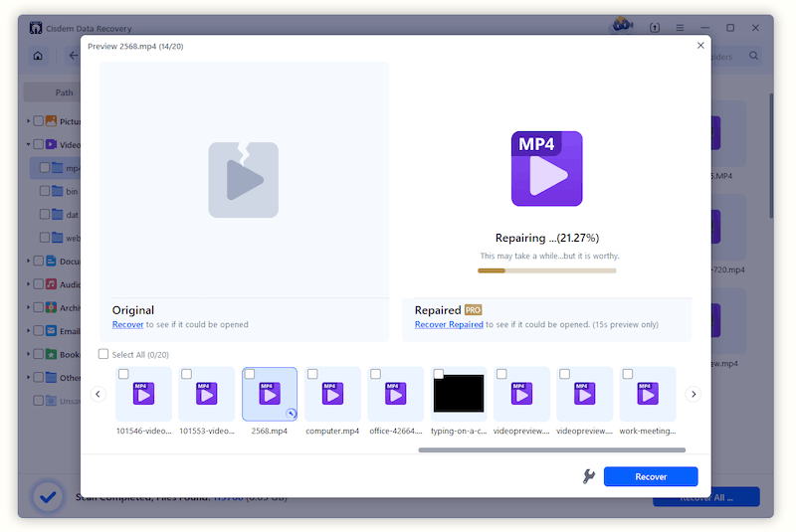The height and width of the screenshot is (532, 796).
Task: Check the box on 2568.mp4 thumbnail
Action: 250,374
